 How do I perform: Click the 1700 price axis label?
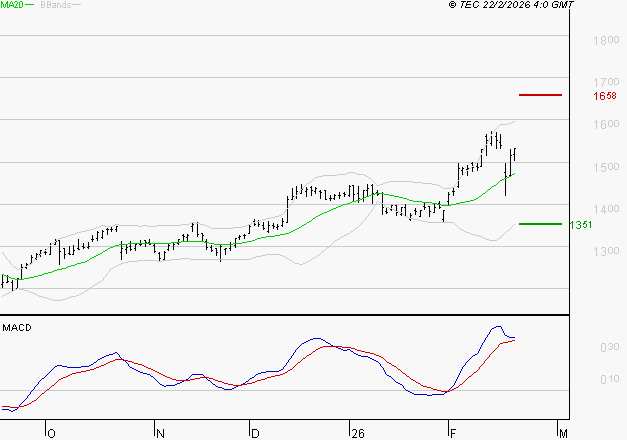(x=606, y=82)
